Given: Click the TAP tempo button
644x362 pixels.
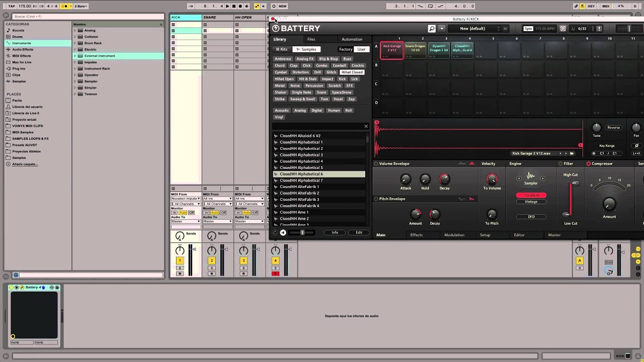Looking at the screenshot, I should pos(11,6).
